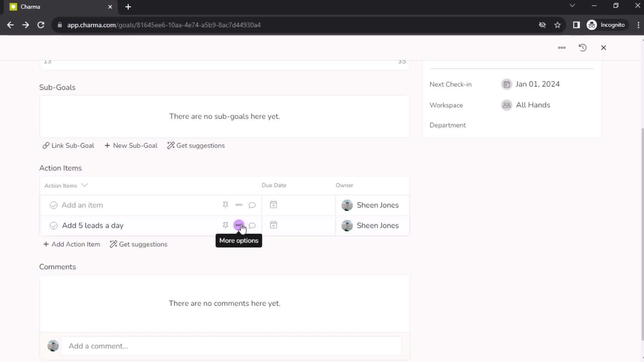
Task: Expand the Sub-Goals section link options
Action: point(68,145)
